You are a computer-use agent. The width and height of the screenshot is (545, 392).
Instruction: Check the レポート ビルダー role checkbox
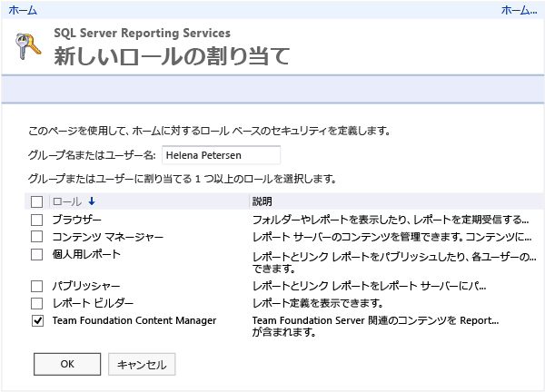[x=37, y=303]
